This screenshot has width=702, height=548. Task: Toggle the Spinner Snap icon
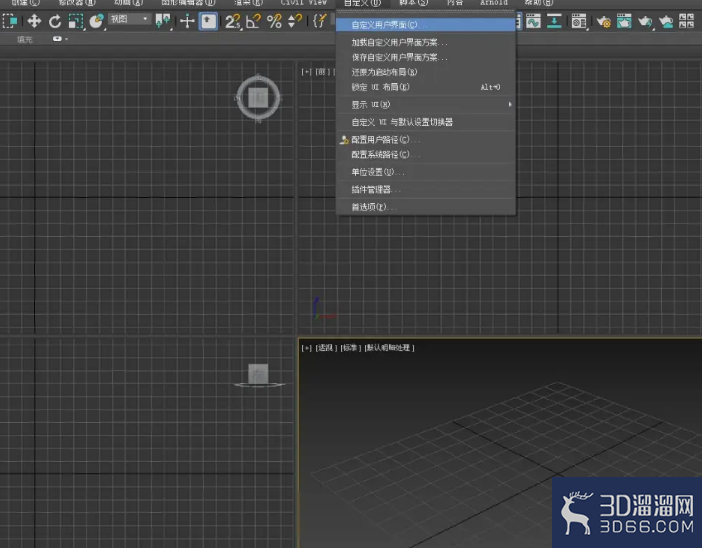coord(295,21)
